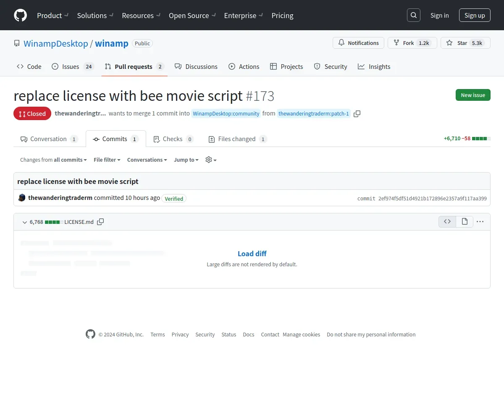
Task: Switch to the Files changed tab
Action: point(238,139)
